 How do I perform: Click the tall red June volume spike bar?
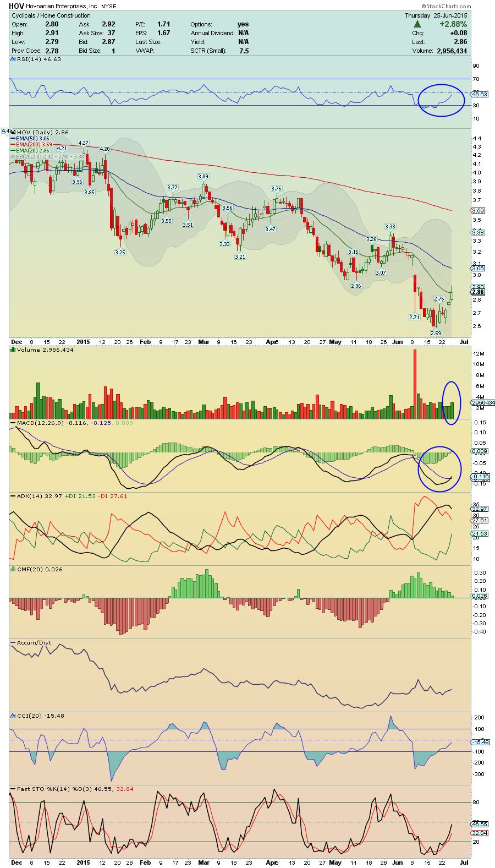tap(415, 384)
